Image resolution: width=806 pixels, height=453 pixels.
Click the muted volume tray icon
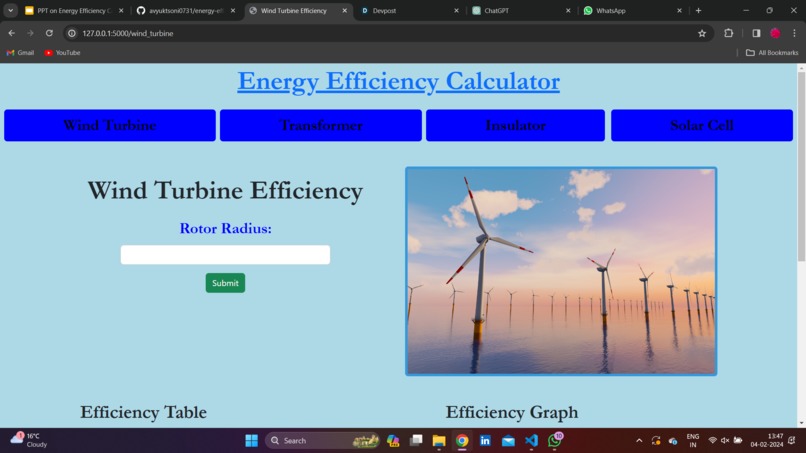725,441
